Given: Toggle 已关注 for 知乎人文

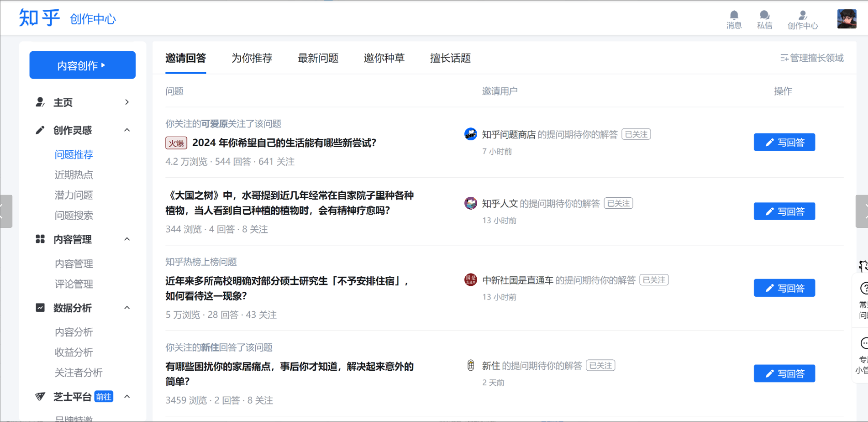Looking at the screenshot, I should click(x=619, y=203).
